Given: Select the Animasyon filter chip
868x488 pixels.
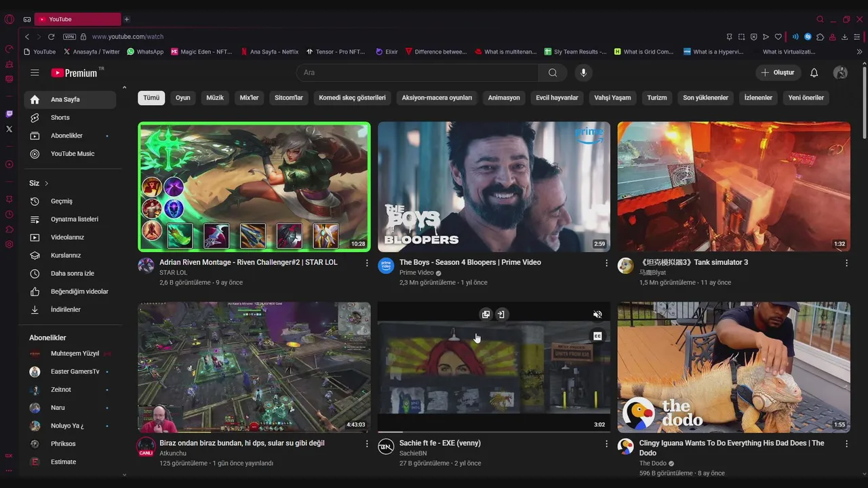Looking at the screenshot, I should (504, 98).
